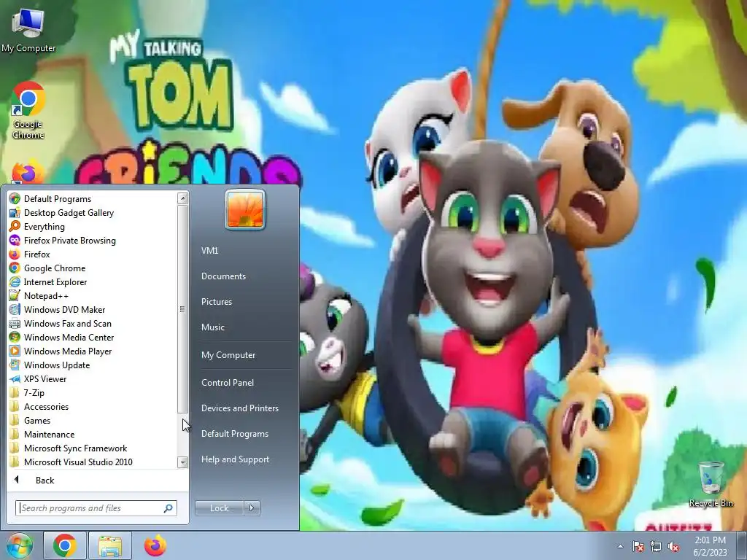Launch Firefox from programs list icon
This screenshot has height=560, width=747.
click(x=15, y=254)
